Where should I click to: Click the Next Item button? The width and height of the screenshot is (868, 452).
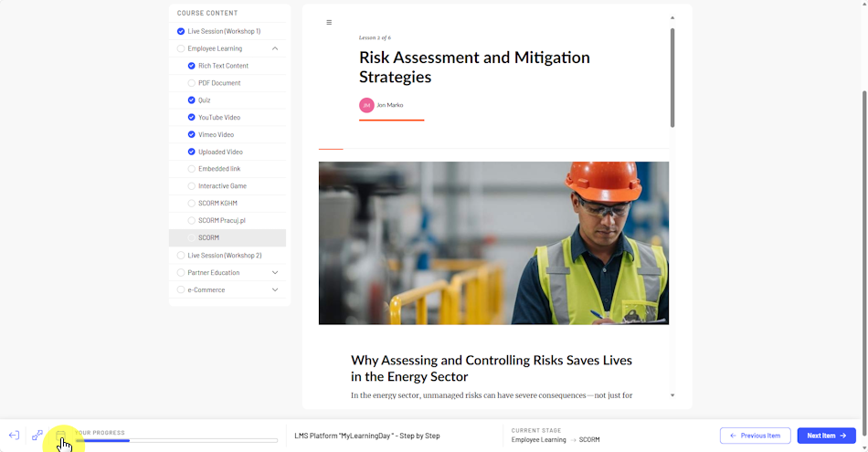click(827, 436)
